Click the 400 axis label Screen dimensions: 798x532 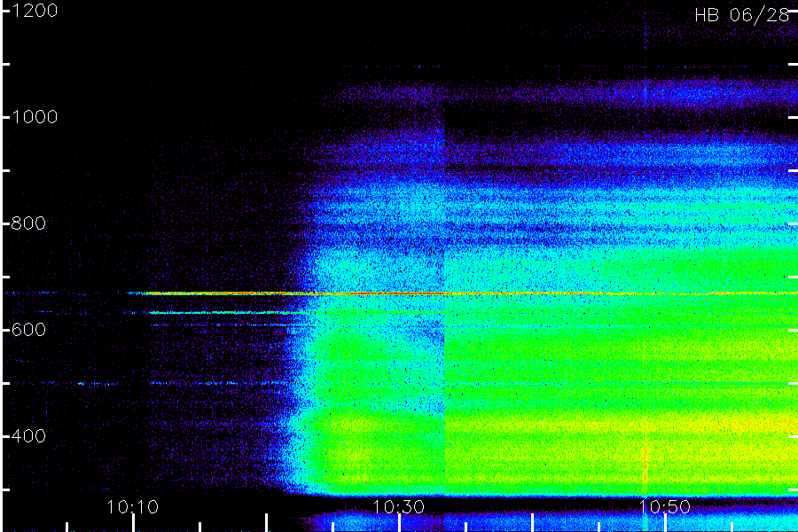[x=28, y=435]
